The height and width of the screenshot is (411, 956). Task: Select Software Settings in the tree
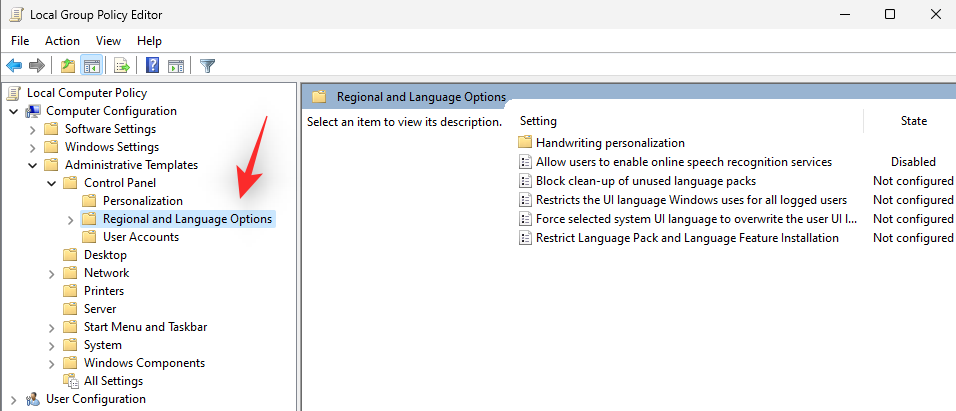(x=110, y=129)
